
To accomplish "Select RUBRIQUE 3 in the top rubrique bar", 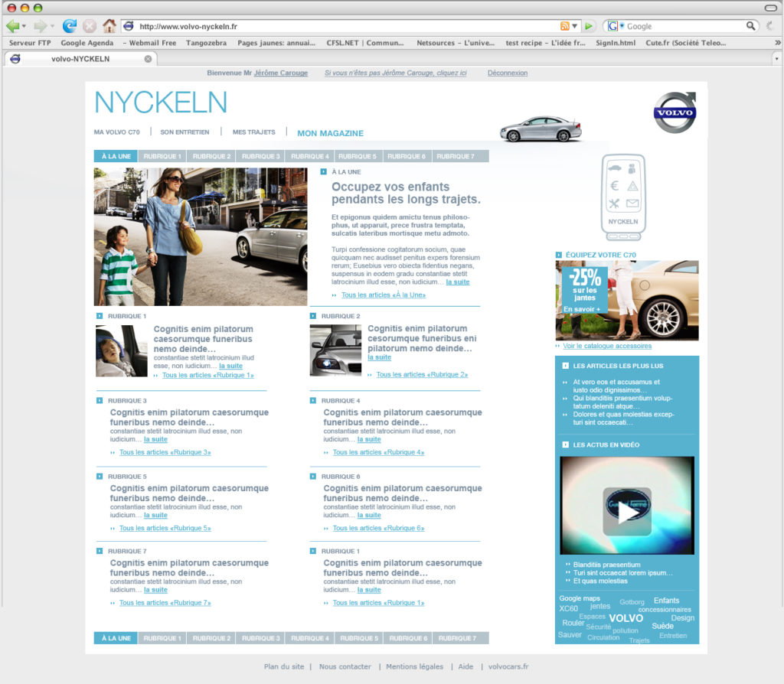I will [260, 156].
